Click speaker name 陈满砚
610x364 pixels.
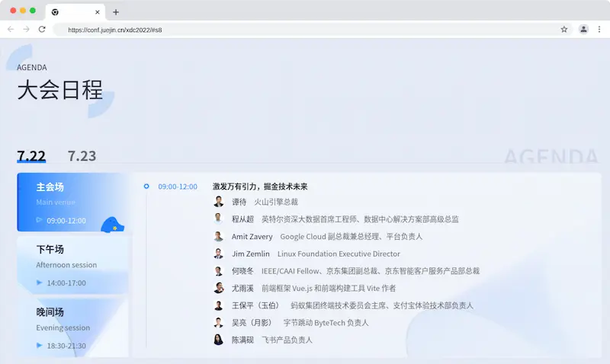[242, 340]
